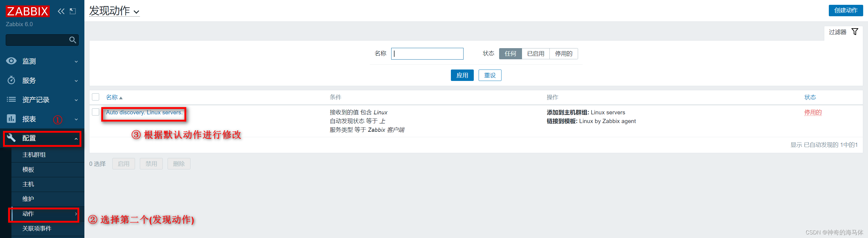Open the 动作 submenu arrow
Image resolution: width=868 pixels, height=238 pixels.
click(x=76, y=214)
